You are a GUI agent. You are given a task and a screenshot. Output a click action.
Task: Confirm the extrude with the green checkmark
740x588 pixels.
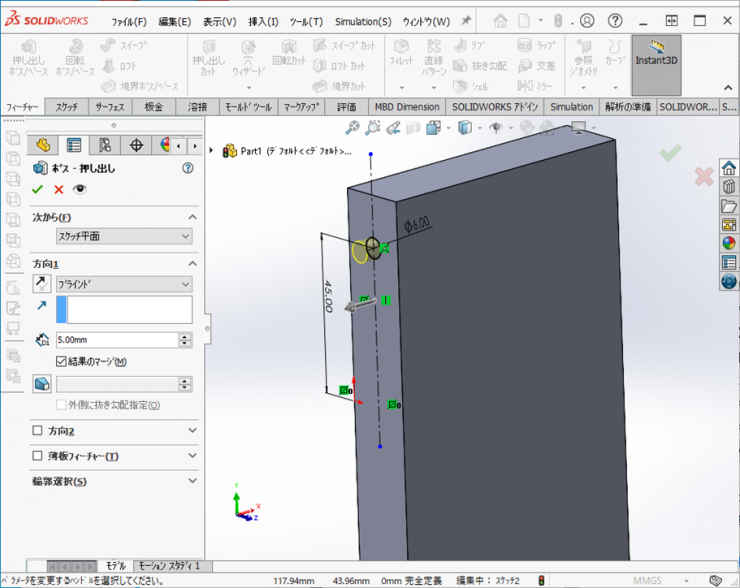pos(38,189)
